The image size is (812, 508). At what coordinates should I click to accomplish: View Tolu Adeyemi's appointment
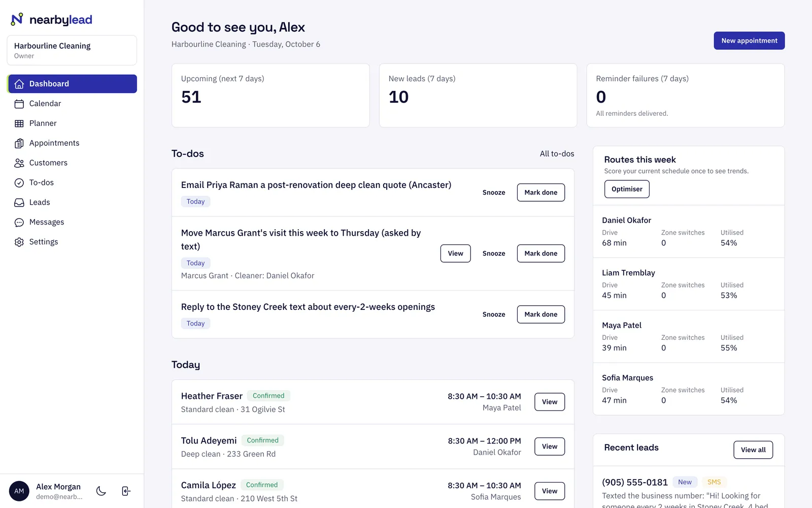pos(550,447)
